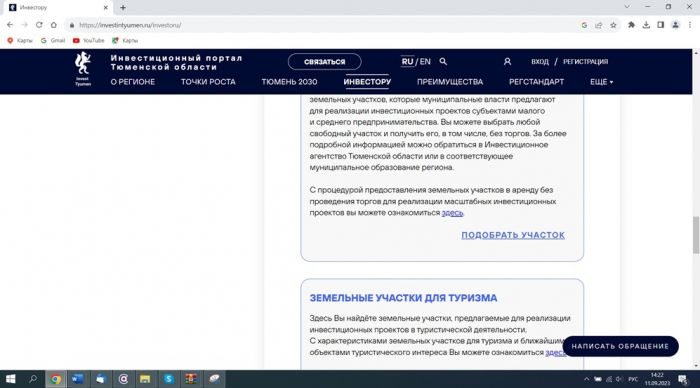Select RU site language
The height and width of the screenshot is (388, 700).
(x=407, y=62)
